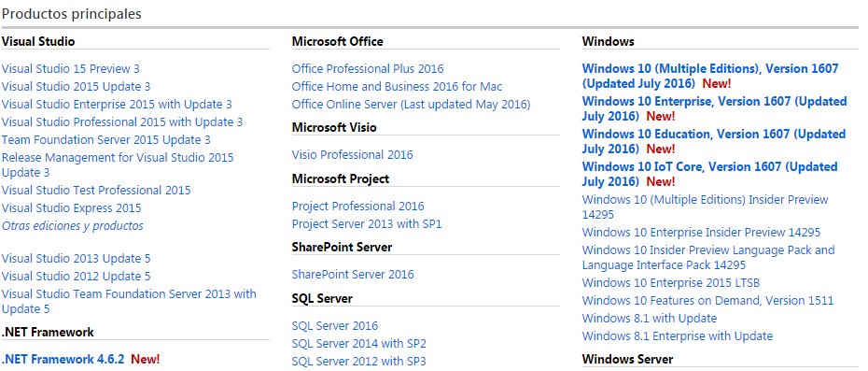The image size is (868, 371).
Task: Select Office Professional Plus 2016
Action: 368,69
